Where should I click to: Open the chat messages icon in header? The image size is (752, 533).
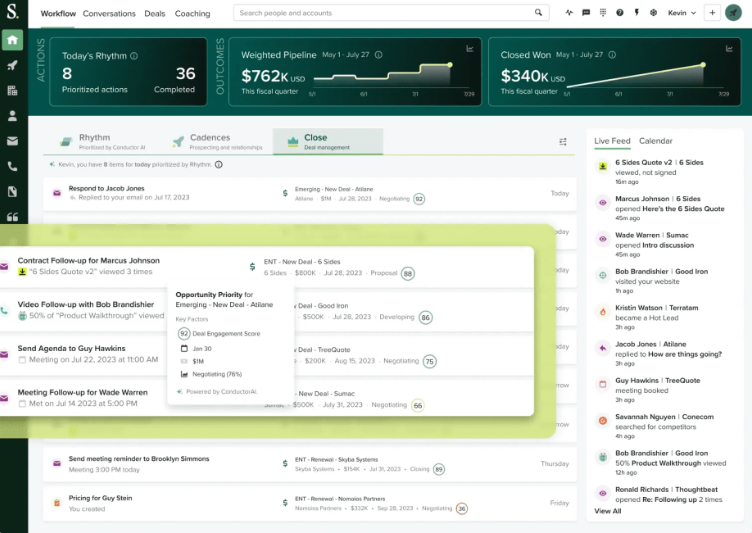coord(586,13)
